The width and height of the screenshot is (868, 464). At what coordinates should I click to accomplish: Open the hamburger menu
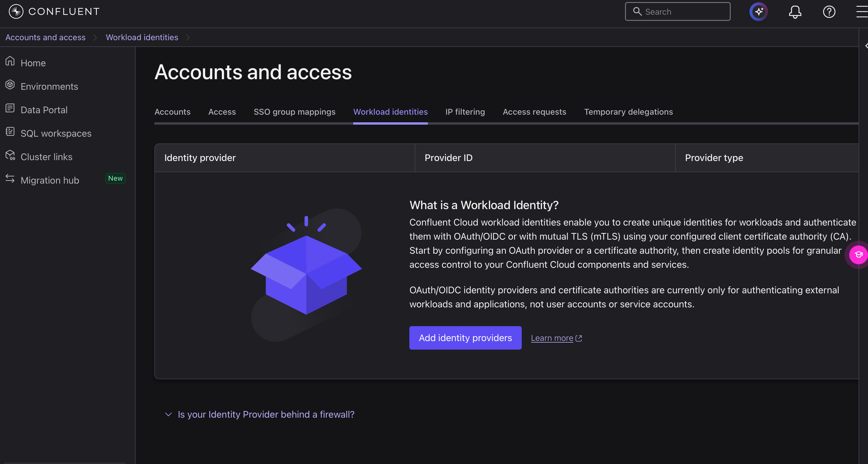(x=863, y=12)
